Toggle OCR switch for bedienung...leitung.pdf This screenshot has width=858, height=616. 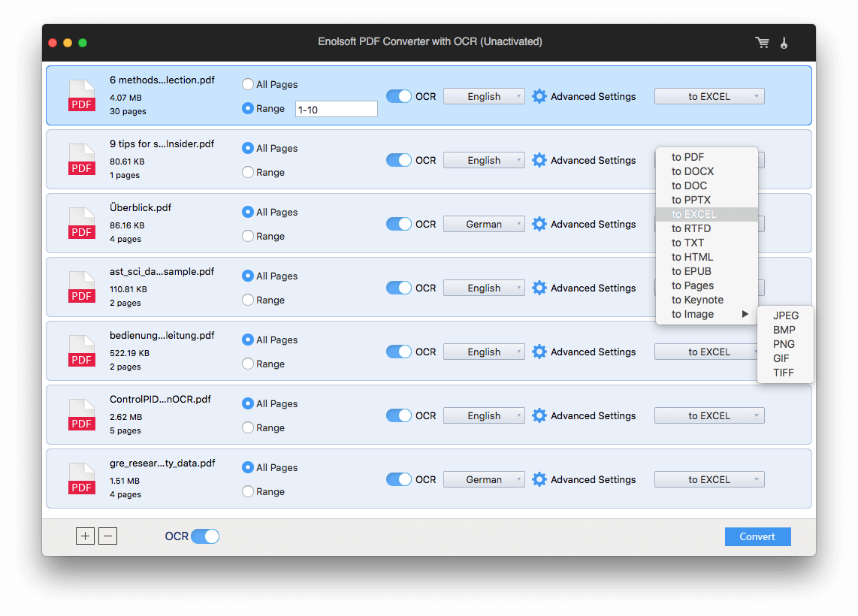(398, 352)
